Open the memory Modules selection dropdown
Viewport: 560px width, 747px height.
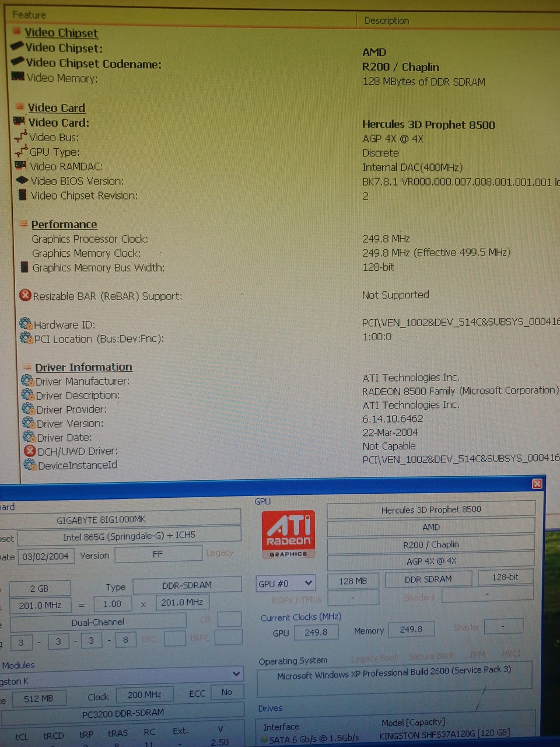(236, 673)
